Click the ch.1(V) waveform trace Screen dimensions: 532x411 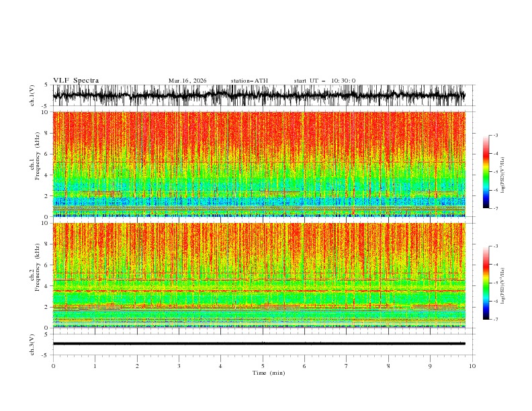tap(259, 95)
